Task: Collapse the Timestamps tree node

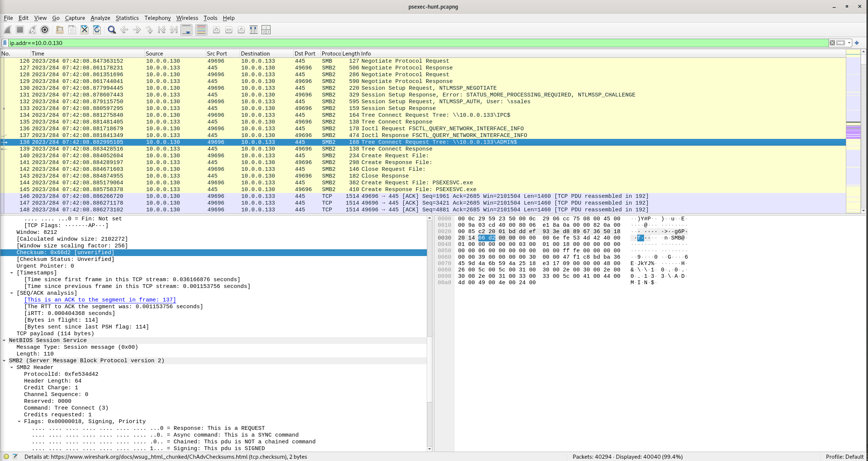Action: (x=12, y=273)
